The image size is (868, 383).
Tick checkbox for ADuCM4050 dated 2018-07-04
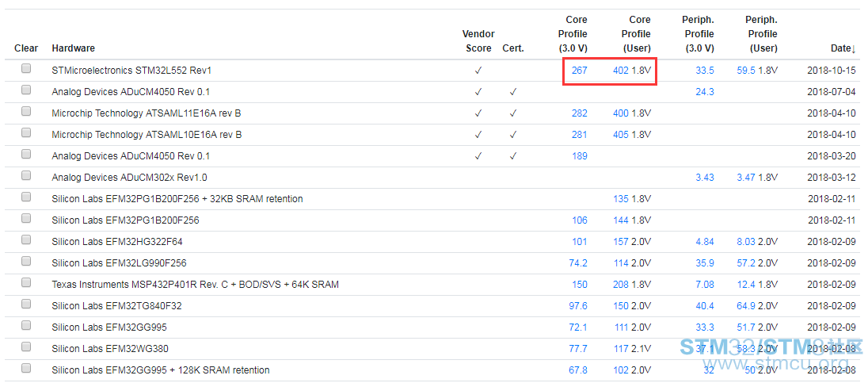pos(26,90)
